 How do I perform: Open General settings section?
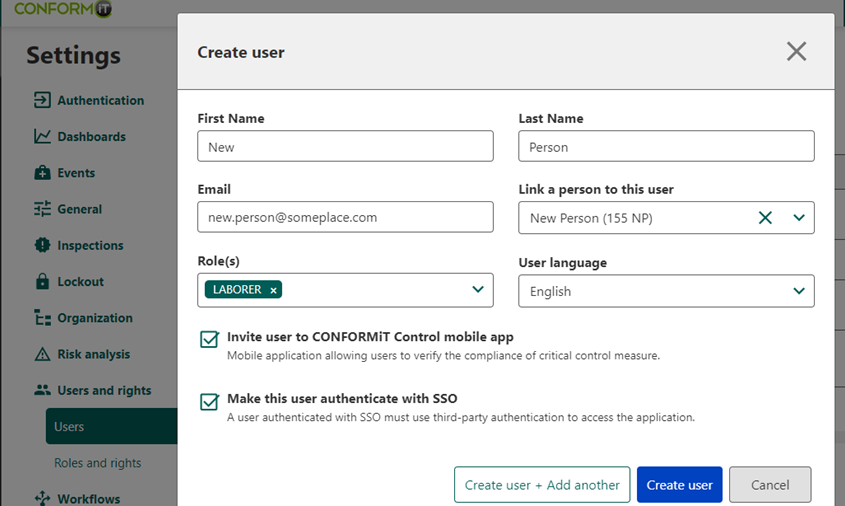pyautogui.click(x=80, y=209)
